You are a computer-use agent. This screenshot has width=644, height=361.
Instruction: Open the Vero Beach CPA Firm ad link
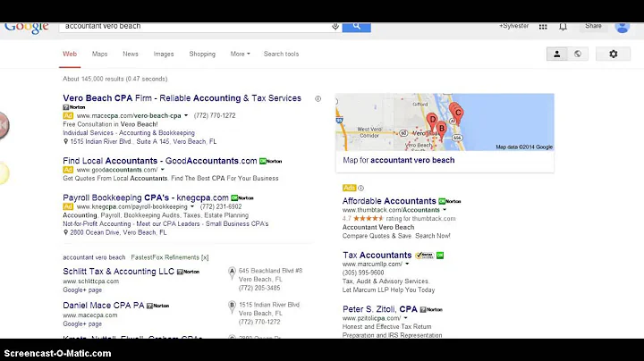pyautogui.click(x=182, y=98)
